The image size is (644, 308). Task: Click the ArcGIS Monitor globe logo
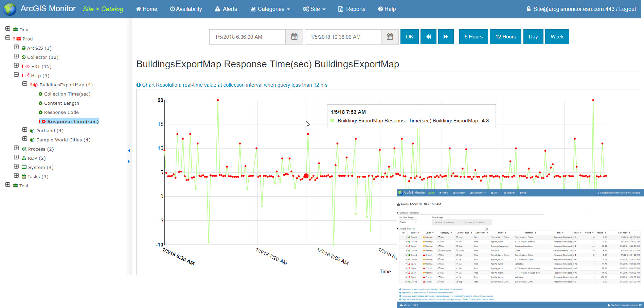click(x=10, y=9)
